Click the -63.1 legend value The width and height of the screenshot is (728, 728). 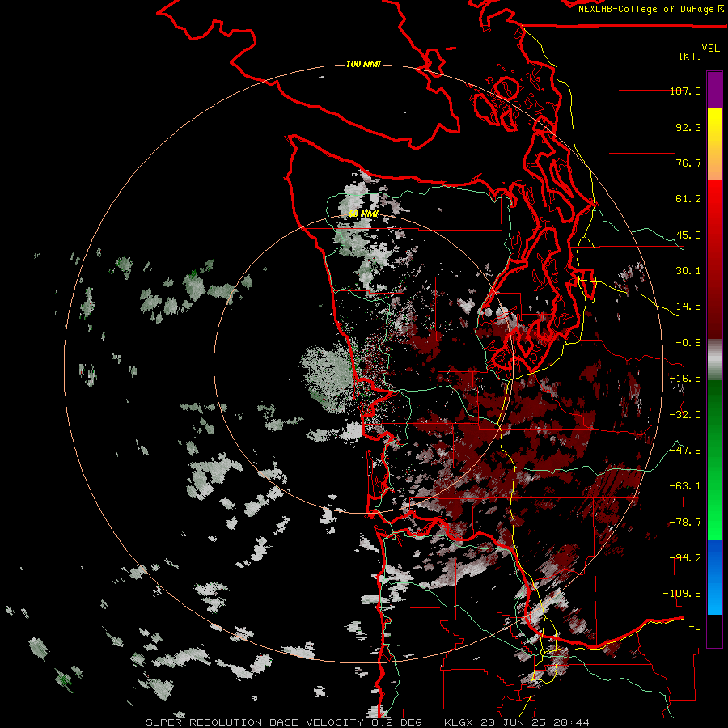[685, 486]
